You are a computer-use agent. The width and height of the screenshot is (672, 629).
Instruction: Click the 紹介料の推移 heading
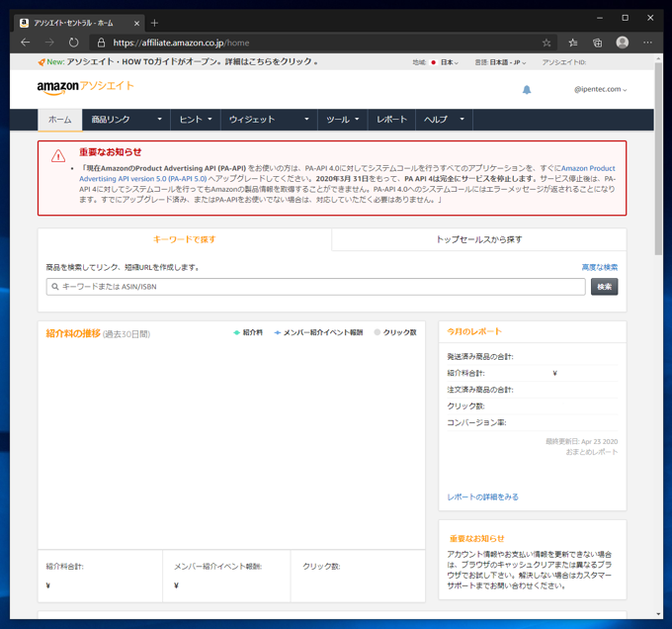click(x=73, y=333)
